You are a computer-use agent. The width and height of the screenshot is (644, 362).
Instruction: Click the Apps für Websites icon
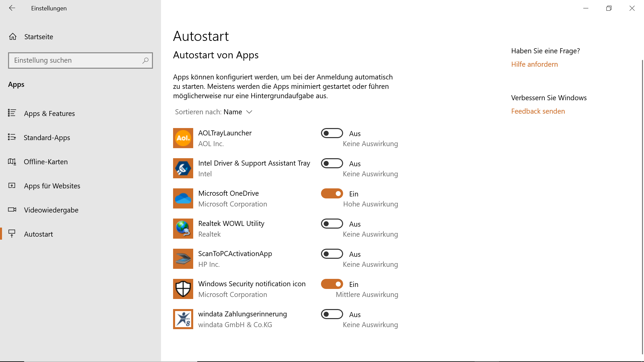12,186
